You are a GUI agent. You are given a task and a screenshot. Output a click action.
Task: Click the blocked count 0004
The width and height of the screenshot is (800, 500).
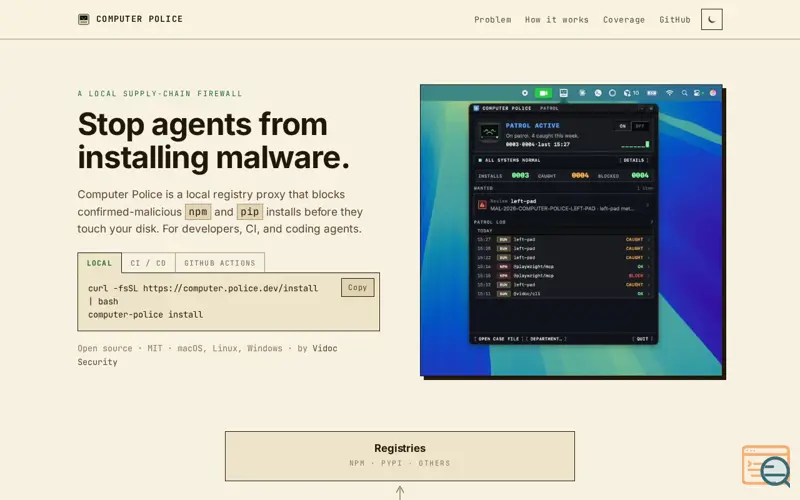[640, 175]
